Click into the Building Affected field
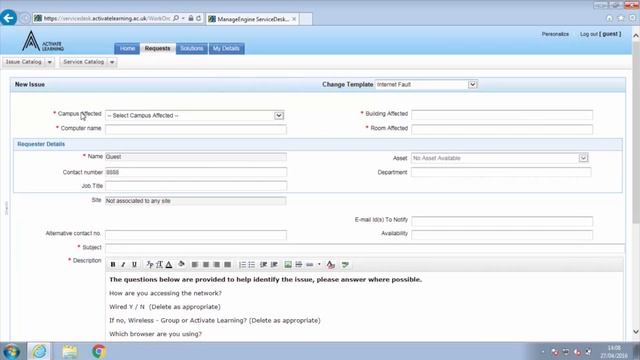Screen dimensions: 640x360 tap(502, 115)
